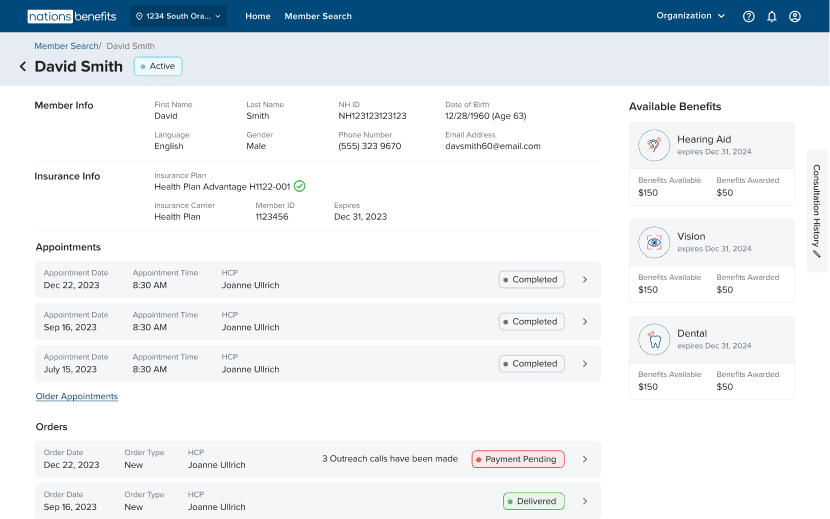This screenshot has height=519, width=830.
Task: Click the green verified insurance plan checkmark
Action: [x=300, y=186]
